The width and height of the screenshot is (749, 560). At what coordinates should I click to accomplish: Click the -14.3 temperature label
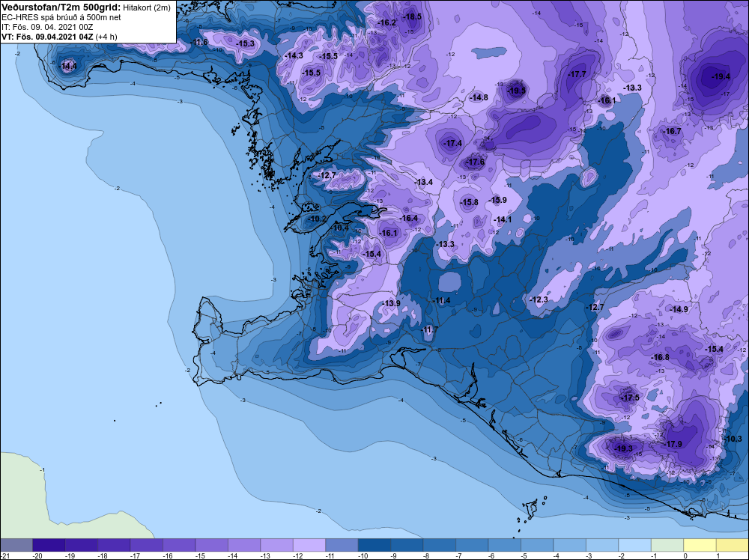[294, 55]
